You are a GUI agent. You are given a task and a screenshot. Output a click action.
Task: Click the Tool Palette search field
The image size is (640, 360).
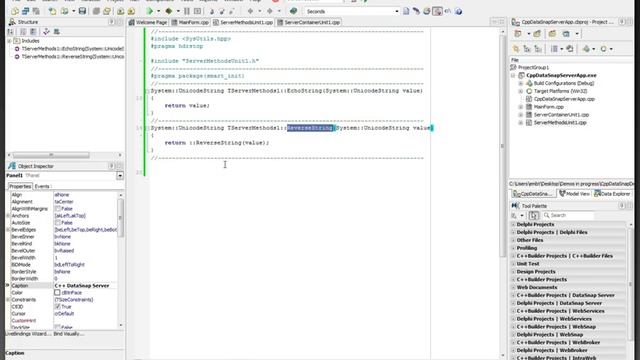click(x=568, y=216)
